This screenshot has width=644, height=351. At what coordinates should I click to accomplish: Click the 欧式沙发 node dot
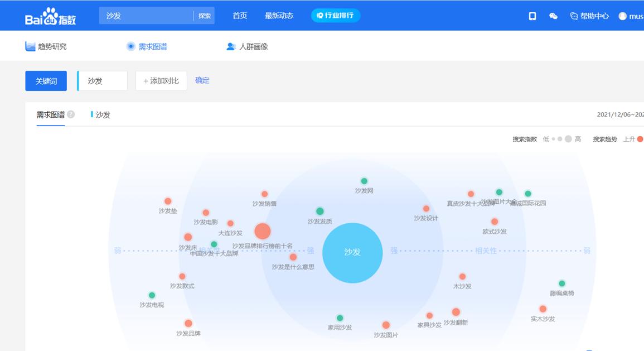click(495, 222)
